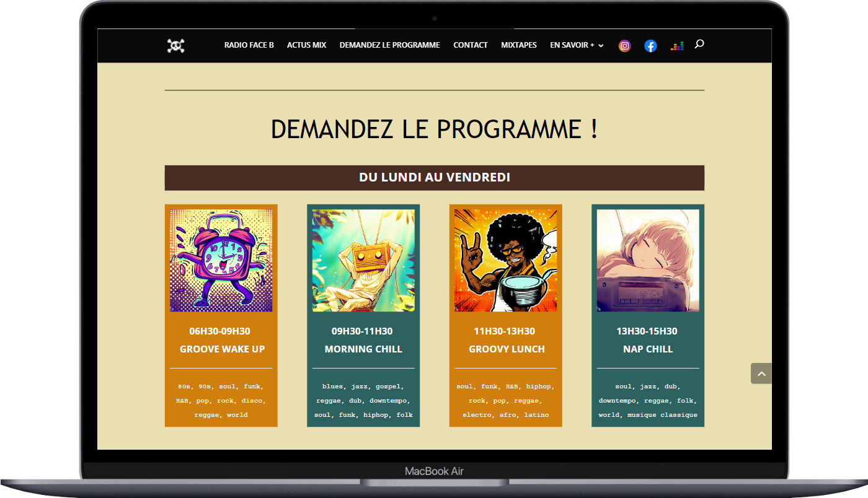
Task: Open the Instagram icon link
Action: [625, 46]
